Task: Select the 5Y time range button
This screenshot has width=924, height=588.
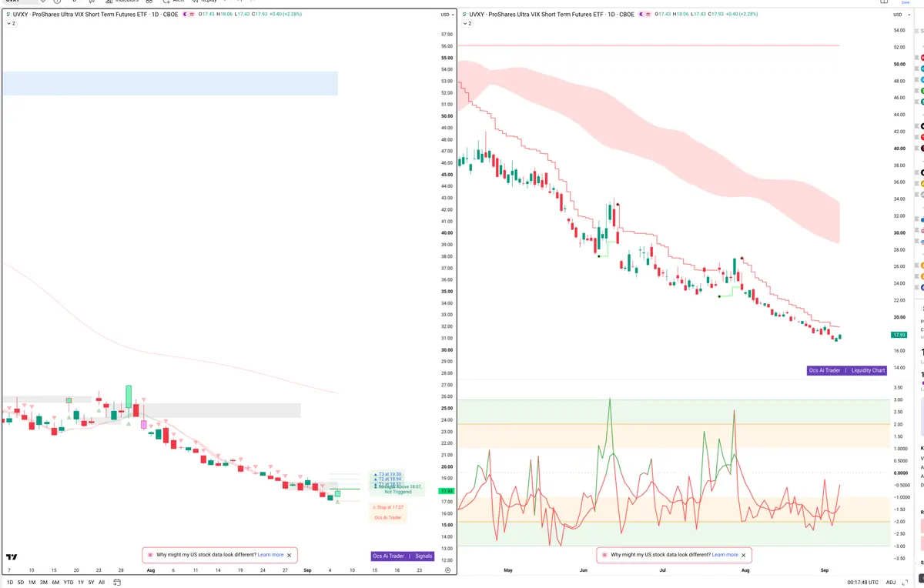Action: [x=91, y=583]
